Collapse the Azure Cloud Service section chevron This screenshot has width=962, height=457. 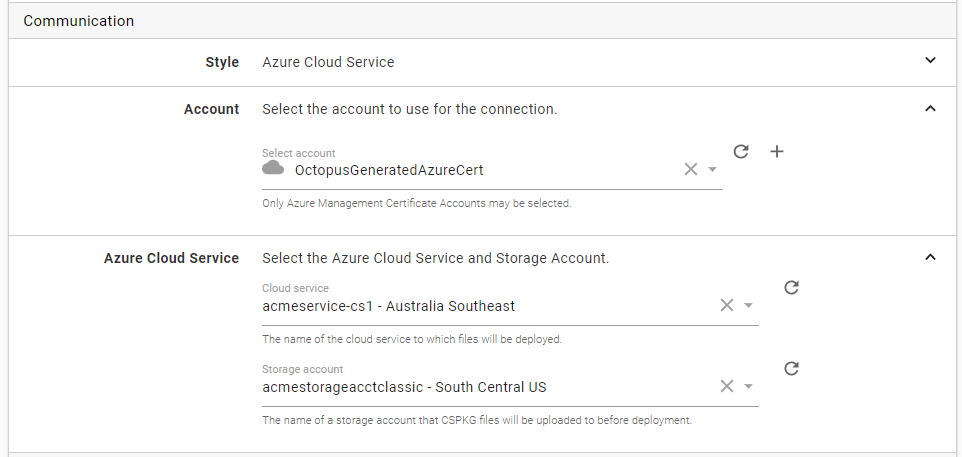[x=930, y=258]
